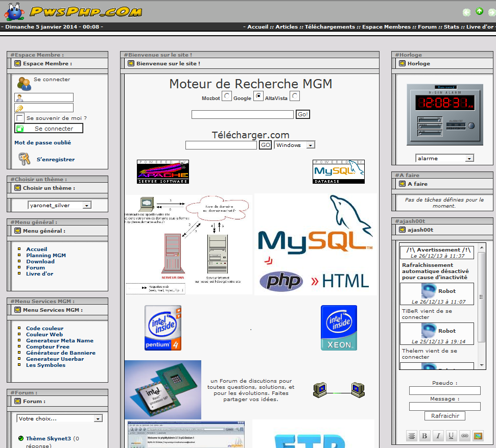Click the php oval logo
The image size is (496, 448).
(281, 281)
